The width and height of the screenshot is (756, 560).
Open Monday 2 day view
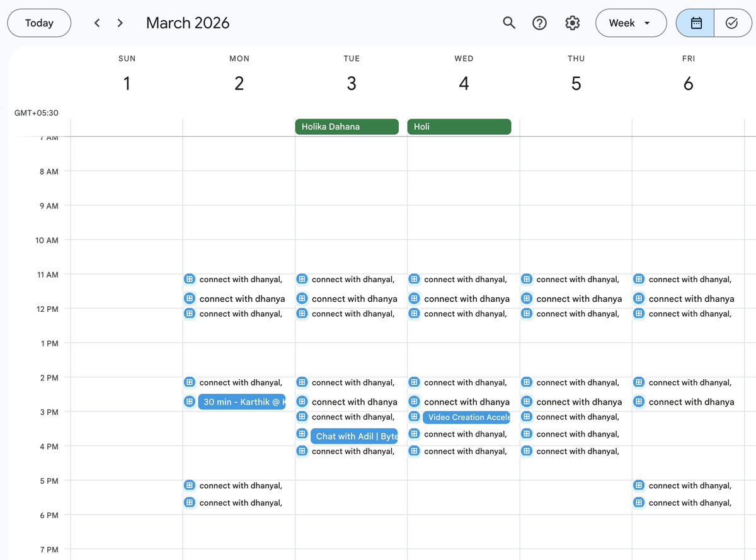click(239, 83)
